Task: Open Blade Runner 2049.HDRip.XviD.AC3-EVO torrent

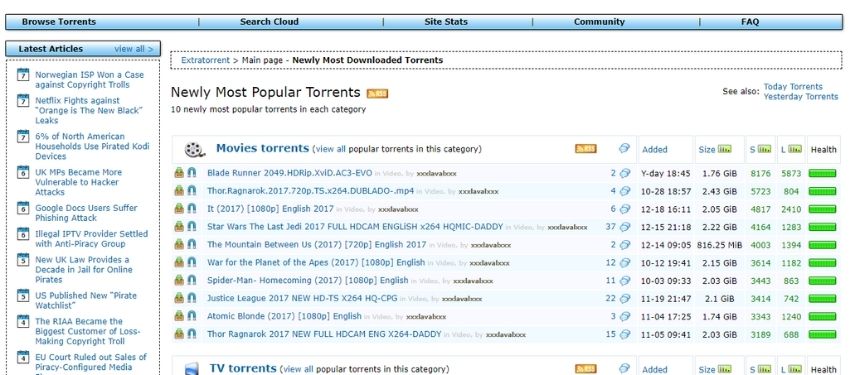Action: click(x=289, y=173)
